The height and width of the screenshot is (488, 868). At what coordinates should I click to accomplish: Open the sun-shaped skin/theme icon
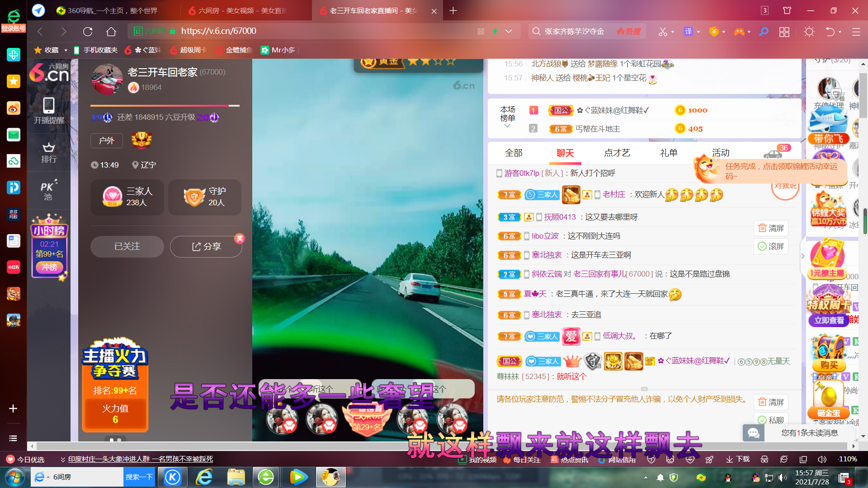[x=809, y=32]
